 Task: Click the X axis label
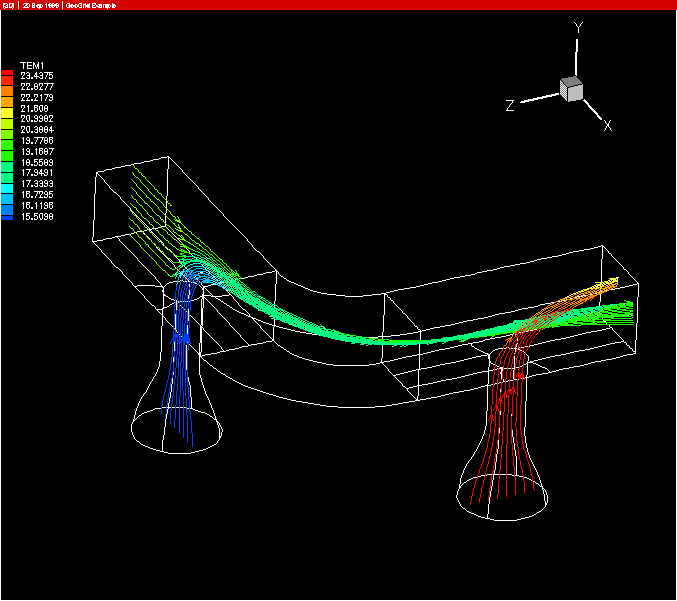[607, 126]
